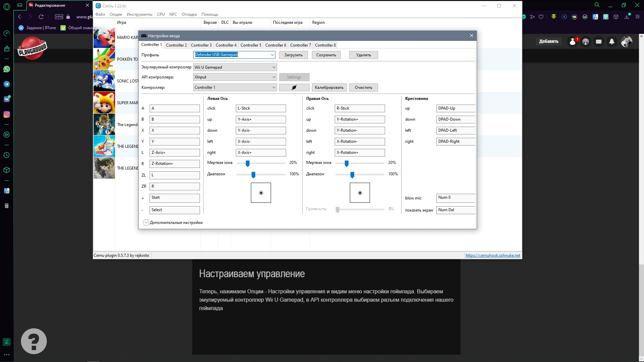Click the left axis Мертвая зона slider handle
This screenshot has height=362, width=644.
[x=248, y=163]
